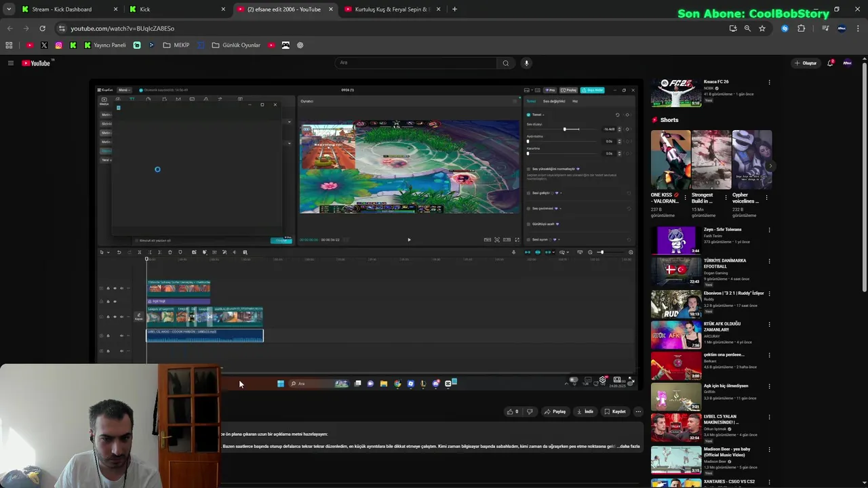Image resolution: width=868 pixels, height=488 pixels.
Task: Click the İndir download button
Action: [x=585, y=411]
